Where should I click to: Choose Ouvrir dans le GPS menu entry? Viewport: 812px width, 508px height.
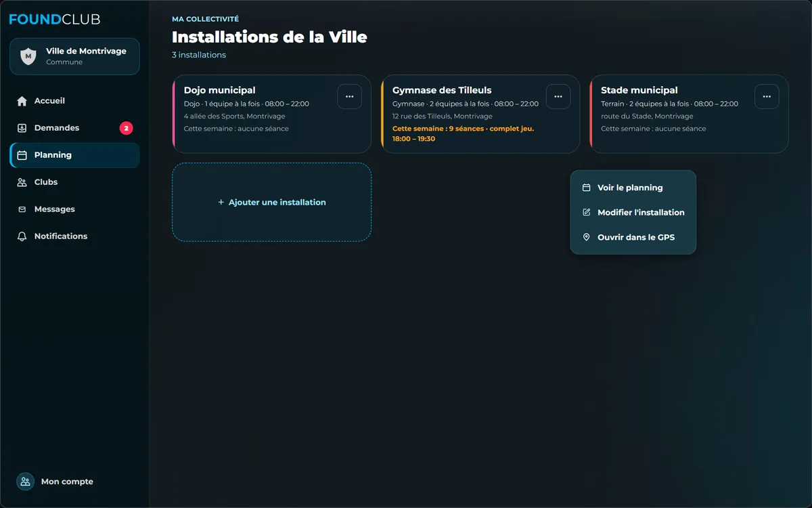click(633, 237)
